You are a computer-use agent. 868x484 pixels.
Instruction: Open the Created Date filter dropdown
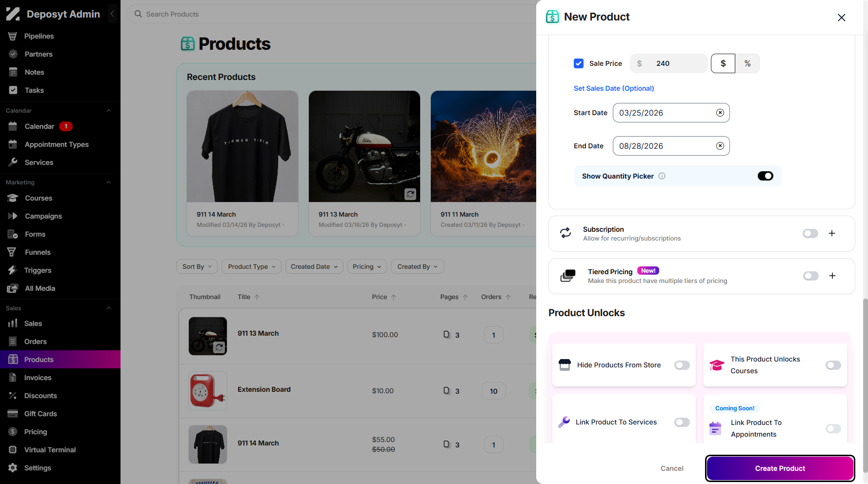pyautogui.click(x=314, y=266)
